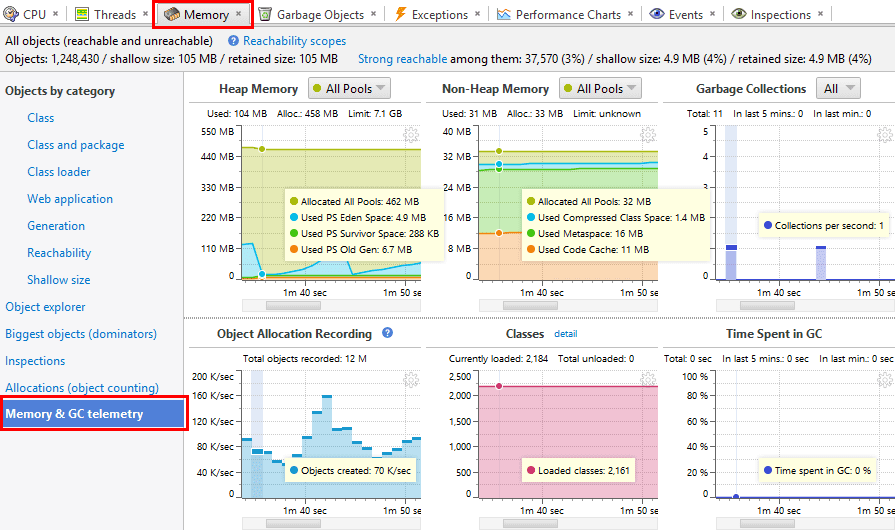This screenshot has width=895, height=530.
Task: Open Web application category
Action: click(70, 199)
